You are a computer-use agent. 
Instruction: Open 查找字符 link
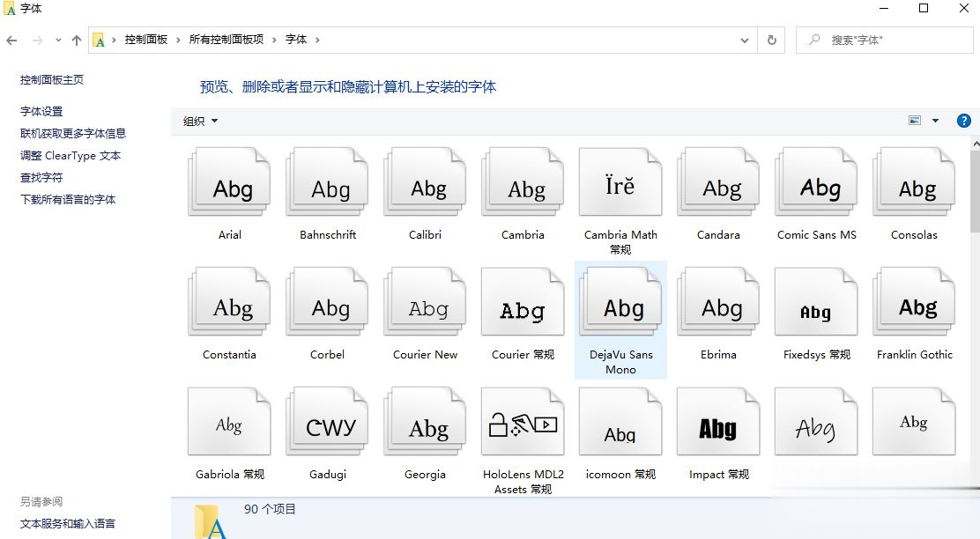click(x=41, y=177)
